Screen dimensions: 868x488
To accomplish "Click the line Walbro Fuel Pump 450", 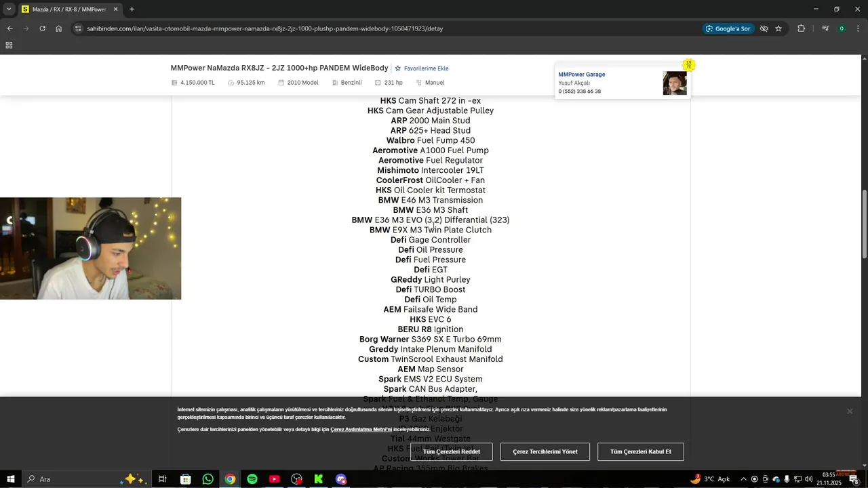I will [x=431, y=140].
